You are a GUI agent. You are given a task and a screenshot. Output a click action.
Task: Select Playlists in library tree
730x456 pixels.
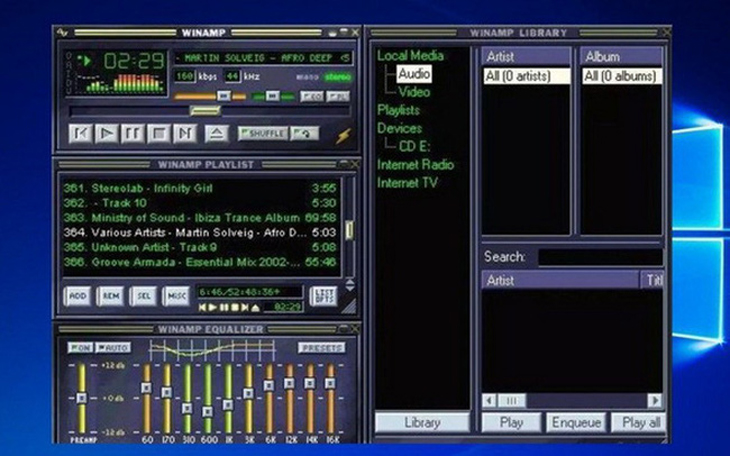click(398, 110)
